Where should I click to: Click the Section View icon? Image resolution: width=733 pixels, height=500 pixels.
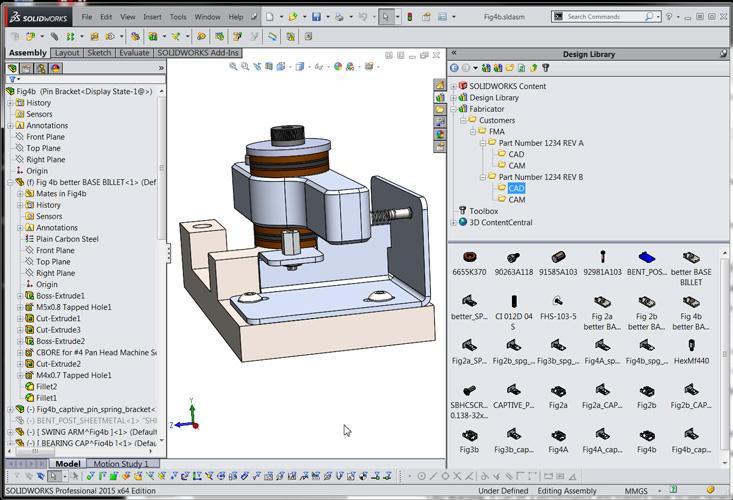(x=269, y=66)
